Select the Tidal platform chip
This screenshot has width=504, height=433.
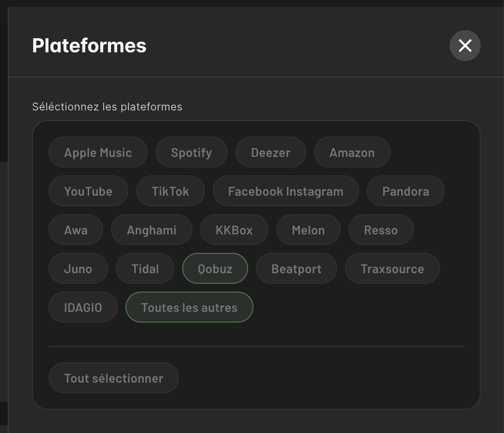pyautogui.click(x=145, y=269)
